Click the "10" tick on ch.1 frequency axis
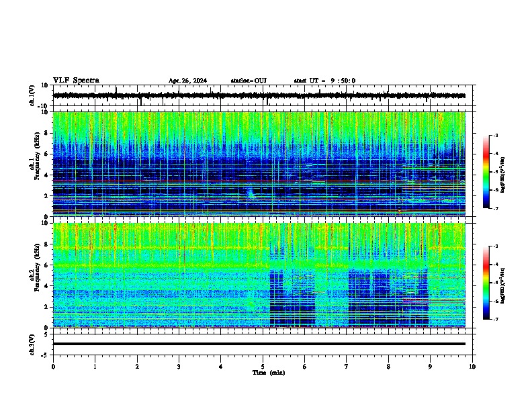 (45, 112)
